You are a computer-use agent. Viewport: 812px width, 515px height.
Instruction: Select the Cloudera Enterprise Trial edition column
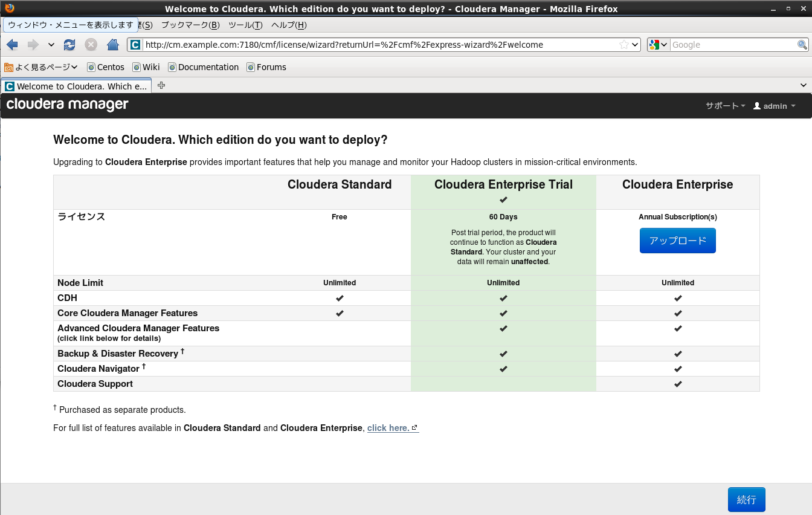503,184
